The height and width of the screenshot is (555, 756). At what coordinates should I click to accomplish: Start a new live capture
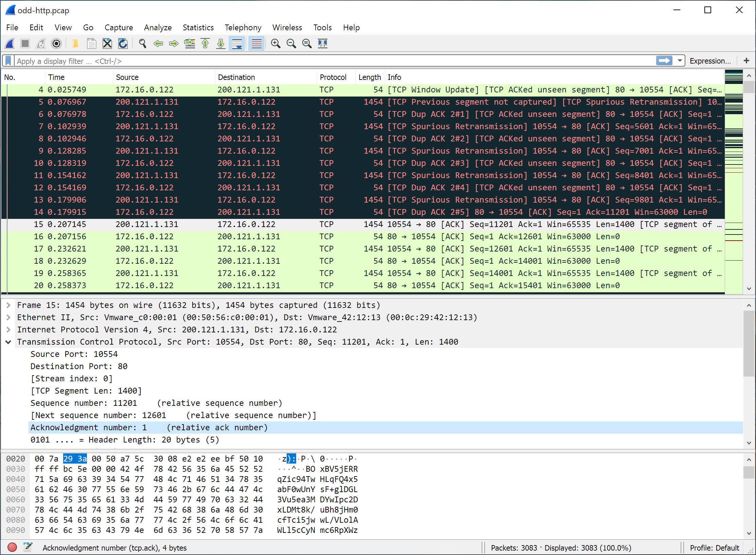point(10,44)
